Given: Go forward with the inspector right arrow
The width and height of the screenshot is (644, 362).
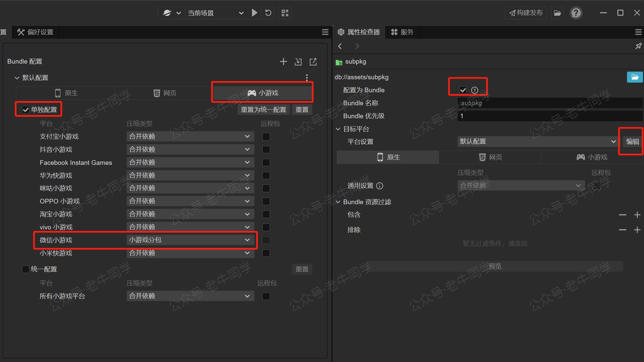Looking at the screenshot, I should [x=357, y=46].
